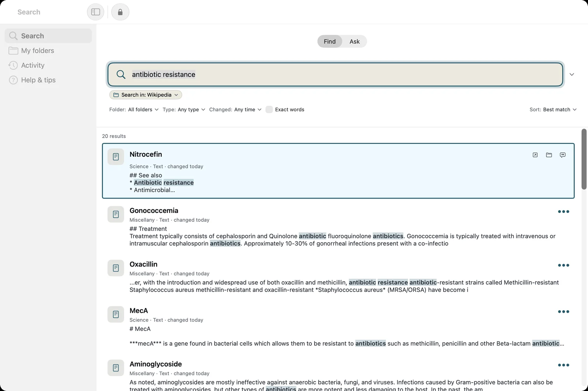The height and width of the screenshot is (391, 588).
Task: Open Sort: Best match dropdown
Action: [553, 109]
